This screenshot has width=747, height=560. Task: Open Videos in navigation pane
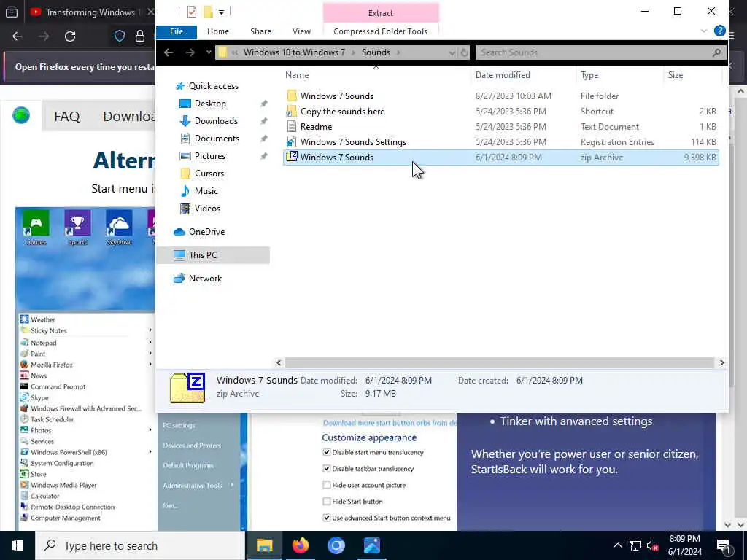click(x=207, y=209)
